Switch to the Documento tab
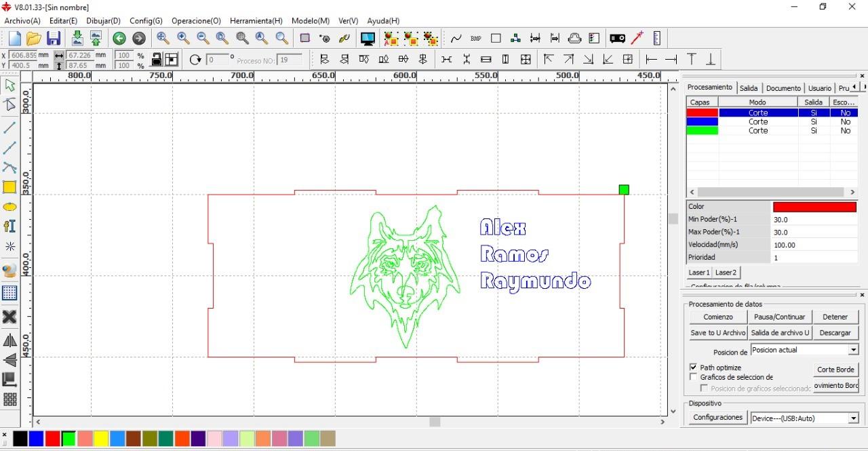 [x=783, y=88]
